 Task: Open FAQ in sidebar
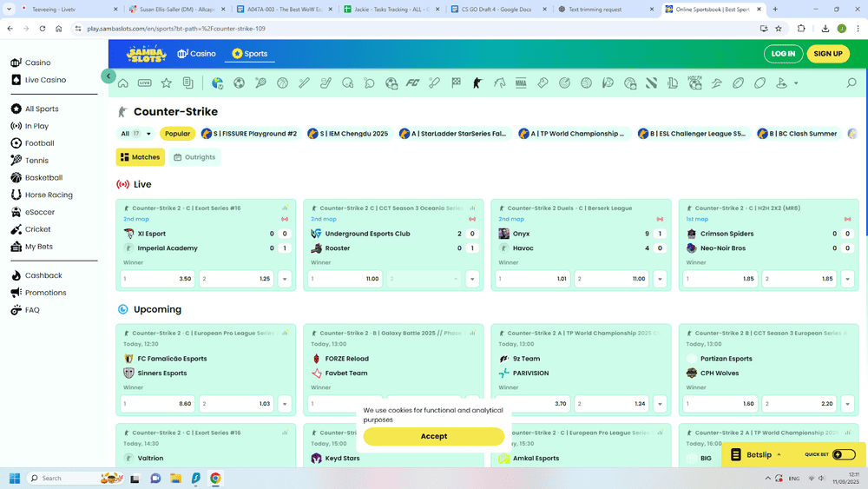(x=25, y=310)
